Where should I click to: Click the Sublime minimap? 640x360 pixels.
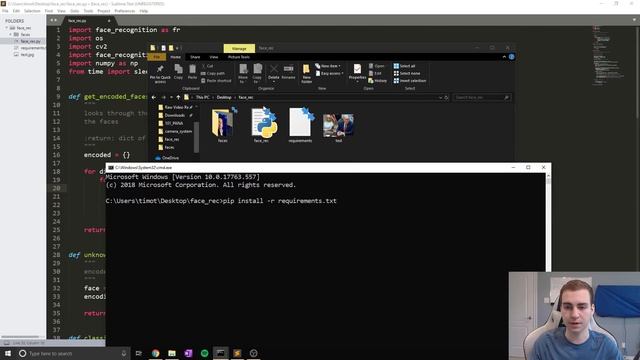pos(608,55)
